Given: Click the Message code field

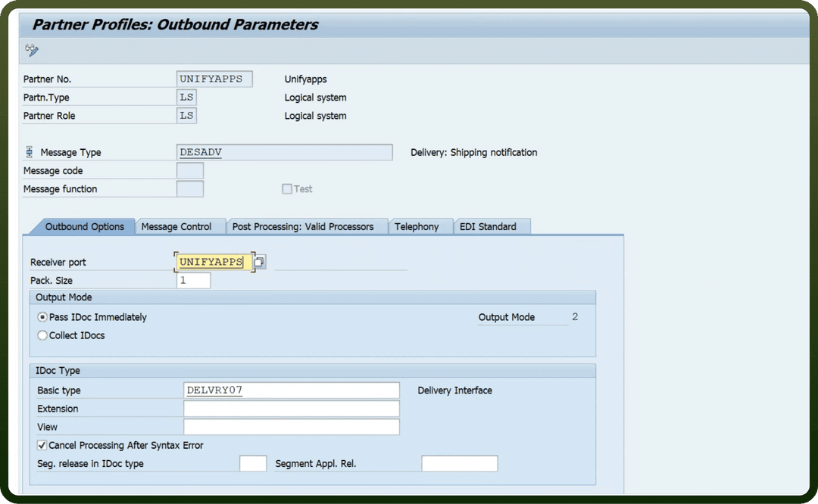Looking at the screenshot, I should [190, 170].
